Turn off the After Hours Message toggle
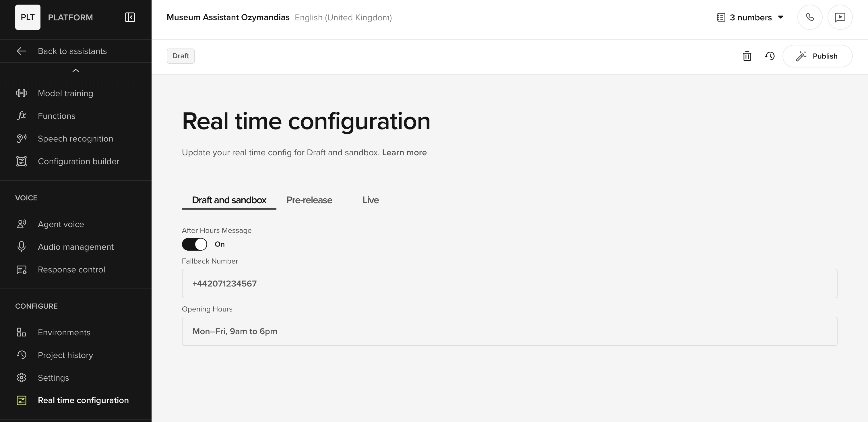 pyautogui.click(x=194, y=244)
